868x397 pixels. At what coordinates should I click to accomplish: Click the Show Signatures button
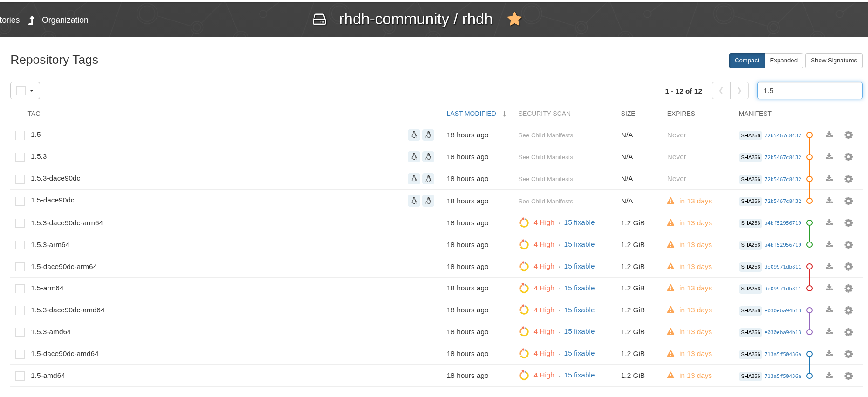coord(834,61)
